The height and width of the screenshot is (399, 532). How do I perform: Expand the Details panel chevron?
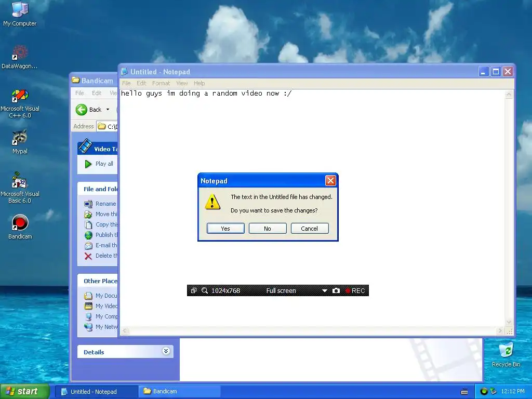(x=166, y=351)
